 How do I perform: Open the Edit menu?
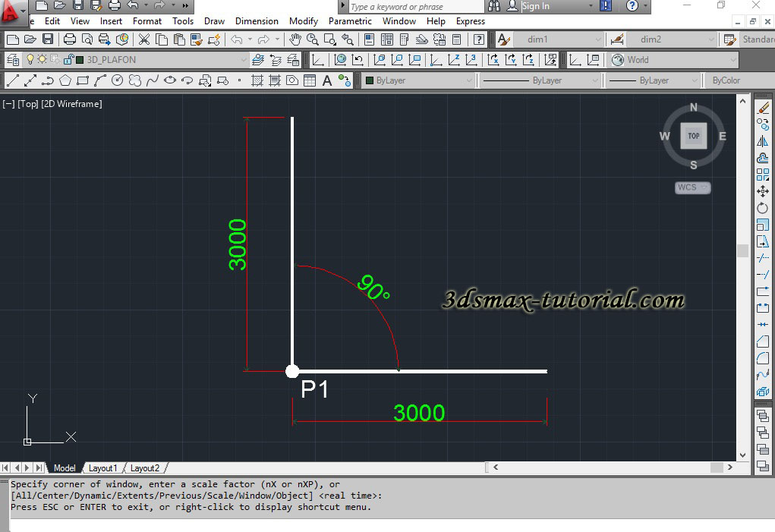[x=52, y=21]
